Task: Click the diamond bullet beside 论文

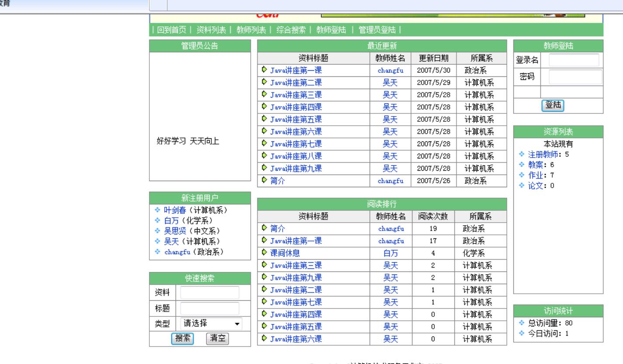Action: coord(521,185)
